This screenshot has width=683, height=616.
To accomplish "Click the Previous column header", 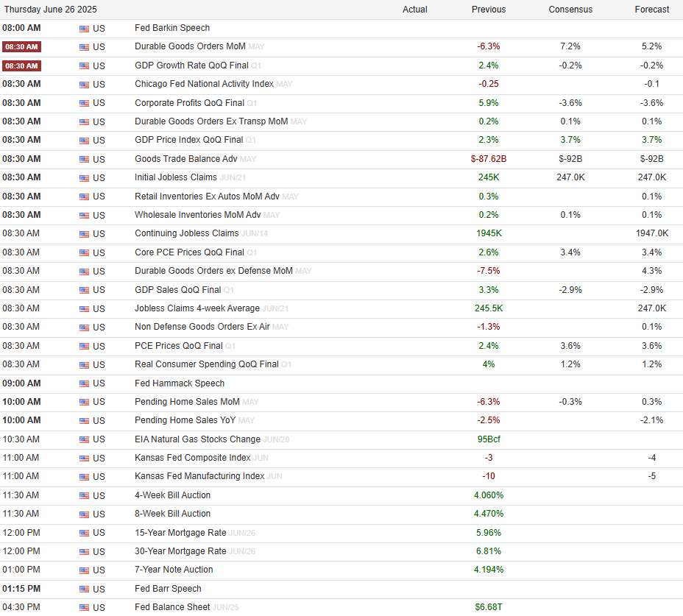I will coord(489,10).
